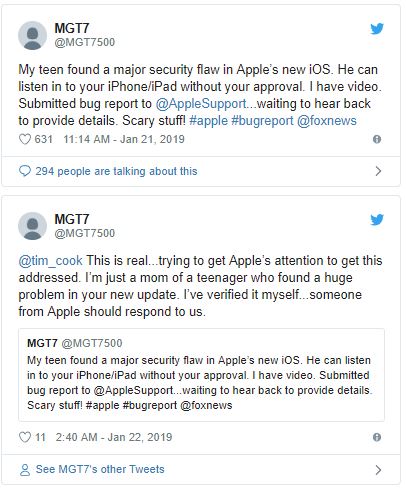Like the second tweet showing 11 likes

point(25,437)
